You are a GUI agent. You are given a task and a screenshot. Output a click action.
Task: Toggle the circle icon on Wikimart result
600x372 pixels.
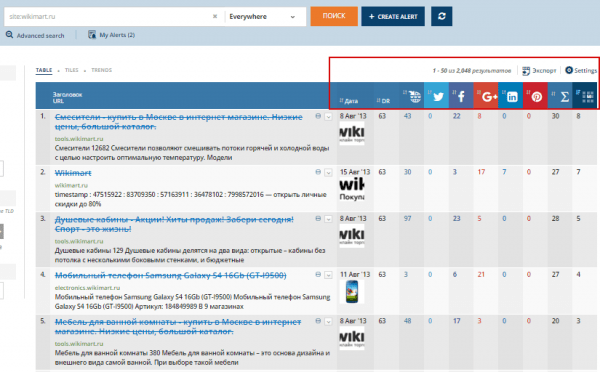pos(318,172)
